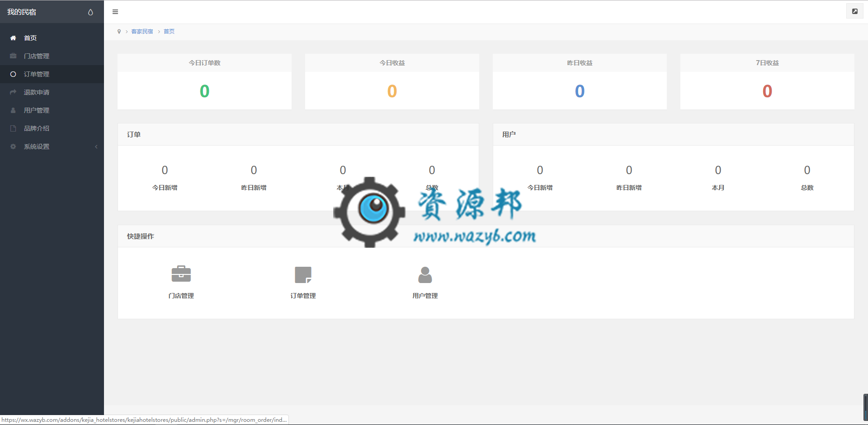Click the 我的民宿 site title
This screenshot has width=868, height=425.
[x=22, y=12]
